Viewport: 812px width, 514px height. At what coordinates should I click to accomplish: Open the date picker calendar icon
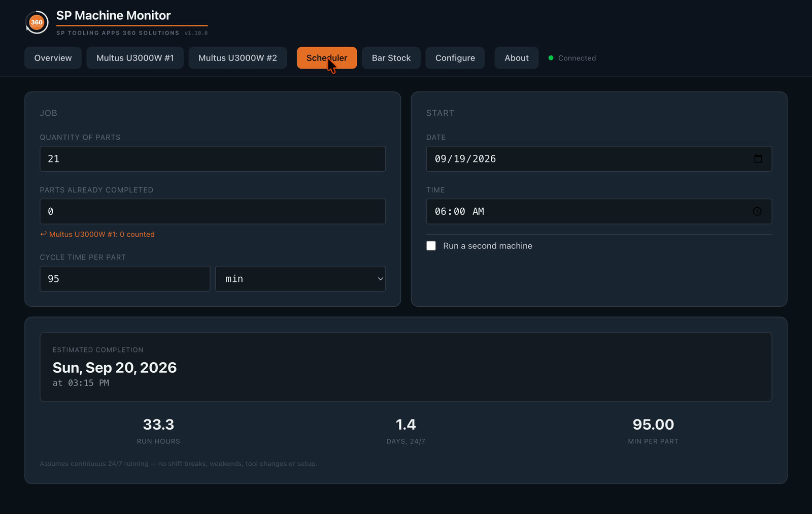point(758,159)
